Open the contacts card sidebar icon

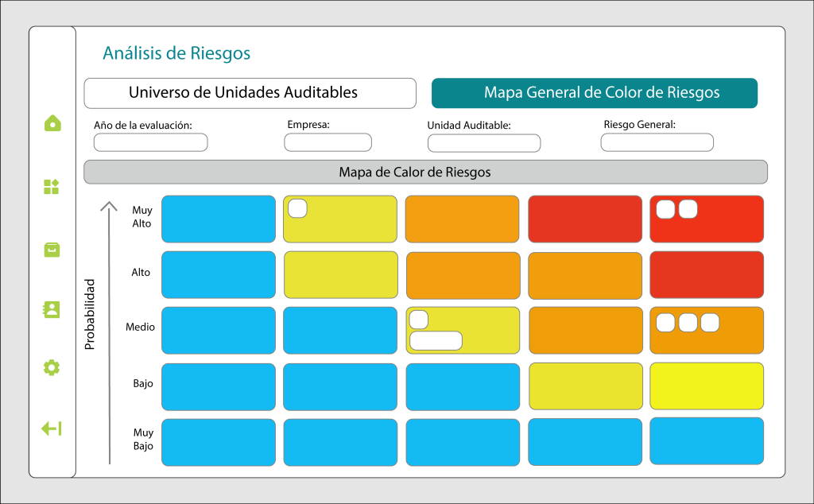52,309
